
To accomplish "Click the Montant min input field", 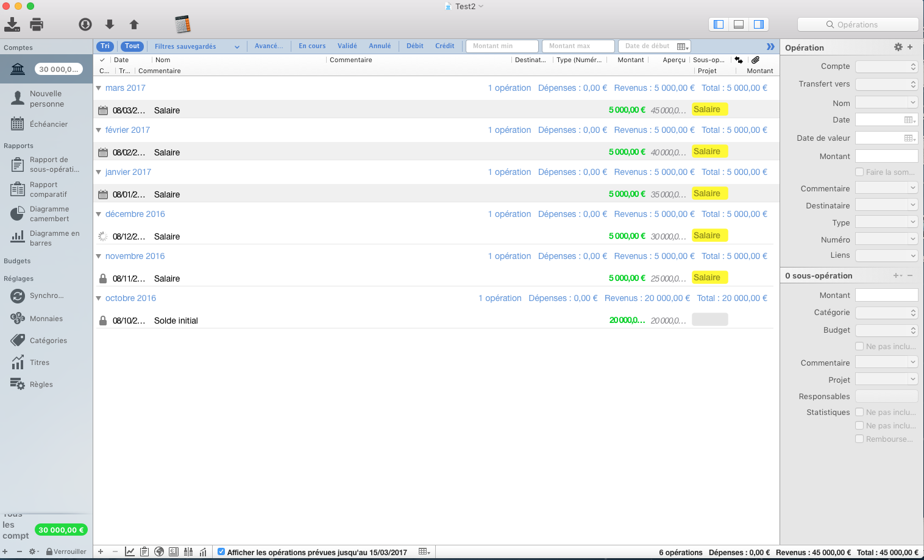I will click(x=502, y=46).
